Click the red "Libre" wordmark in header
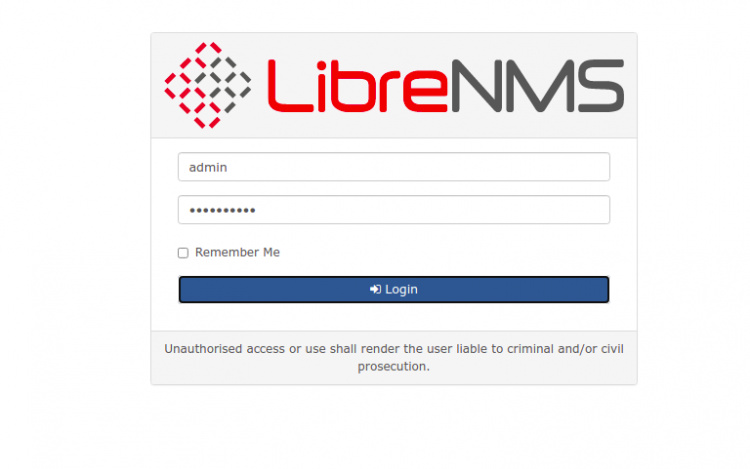Viewport: 750px width, 469px height. click(x=357, y=87)
